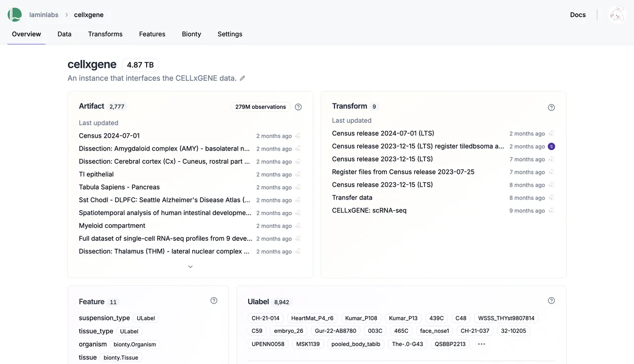
Task: Select the QSBBP2213 ulabel chip
Action: pos(450,344)
